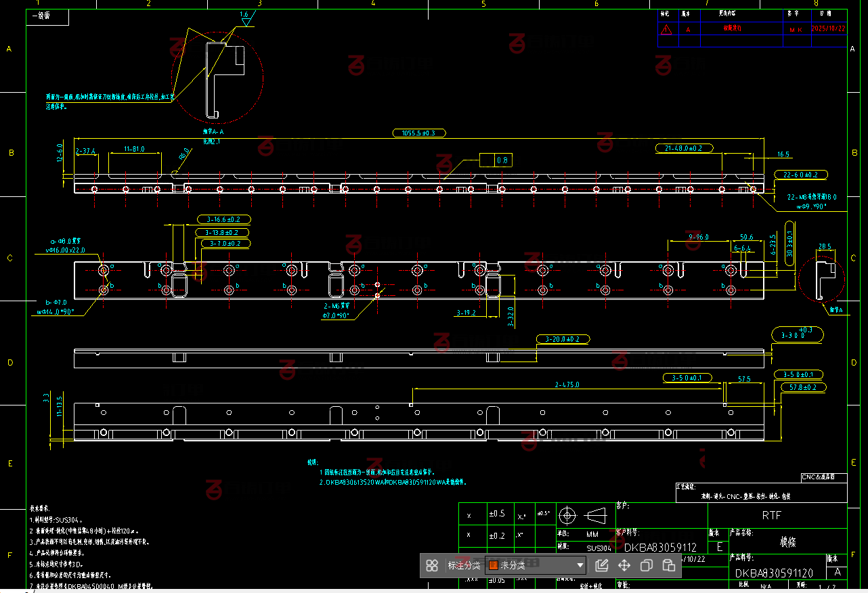Click the edit annotation pencil icon
868x593 pixels.
pyautogui.click(x=602, y=565)
